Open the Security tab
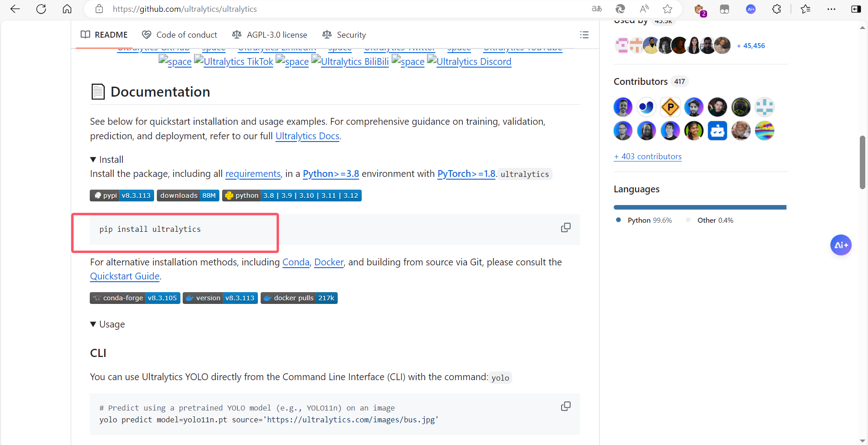Viewport: 868px width, 445px height. (x=344, y=35)
